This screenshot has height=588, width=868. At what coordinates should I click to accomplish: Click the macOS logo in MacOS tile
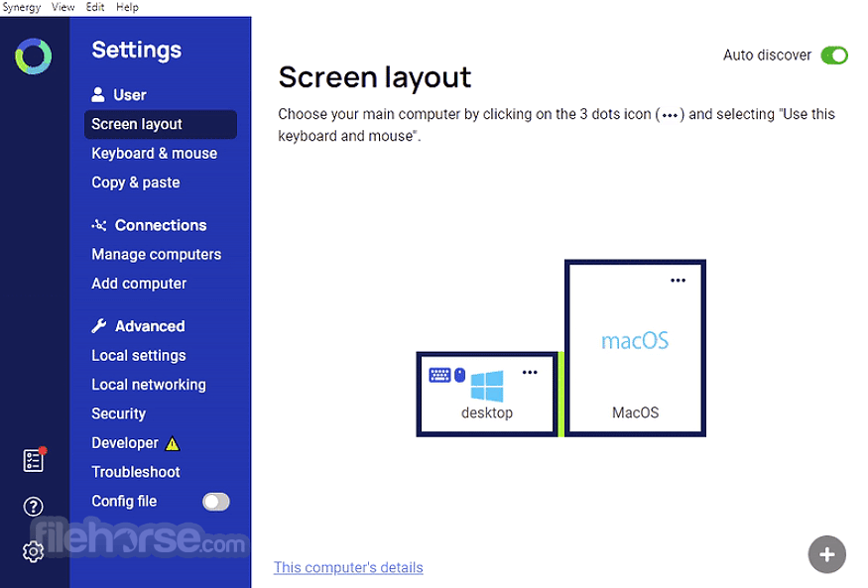click(635, 341)
